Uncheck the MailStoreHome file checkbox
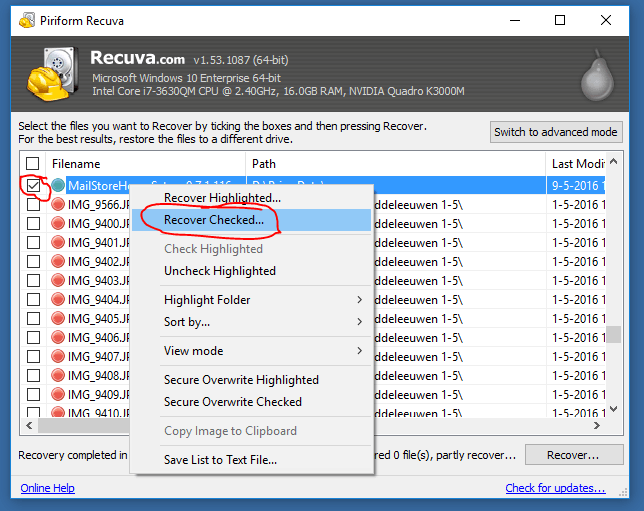644x511 pixels. pos(33,185)
